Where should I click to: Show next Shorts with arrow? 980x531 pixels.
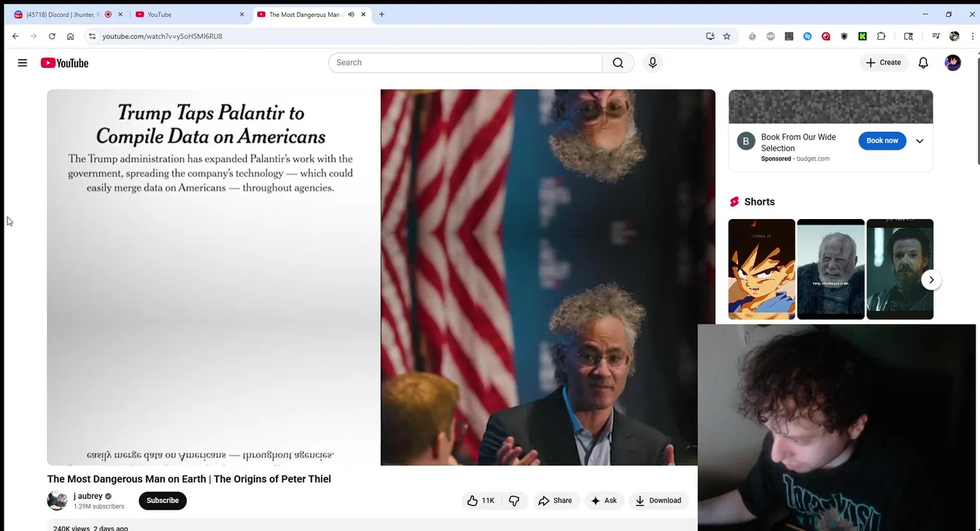(931, 280)
